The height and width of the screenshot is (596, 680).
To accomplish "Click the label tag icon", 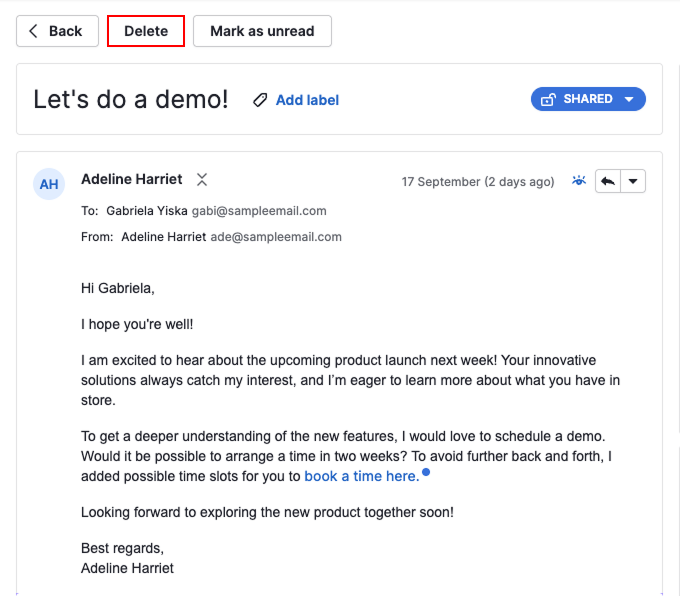I will click(260, 100).
